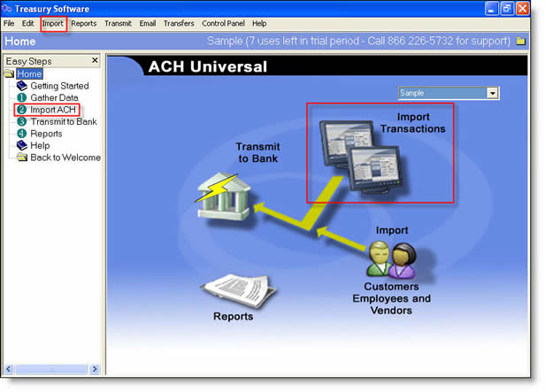Click the step 3 number icon

(22, 121)
